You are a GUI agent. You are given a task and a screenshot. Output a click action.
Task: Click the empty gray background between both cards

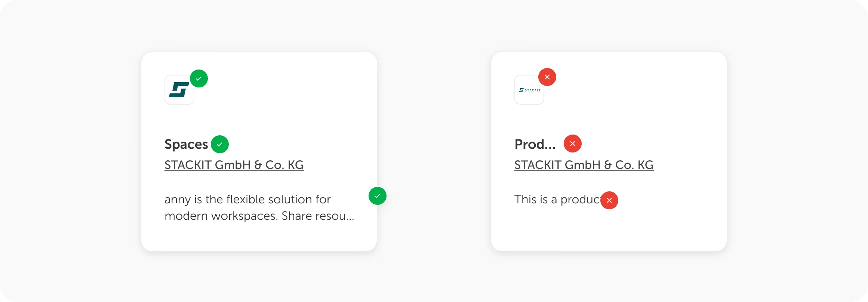click(x=434, y=150)
